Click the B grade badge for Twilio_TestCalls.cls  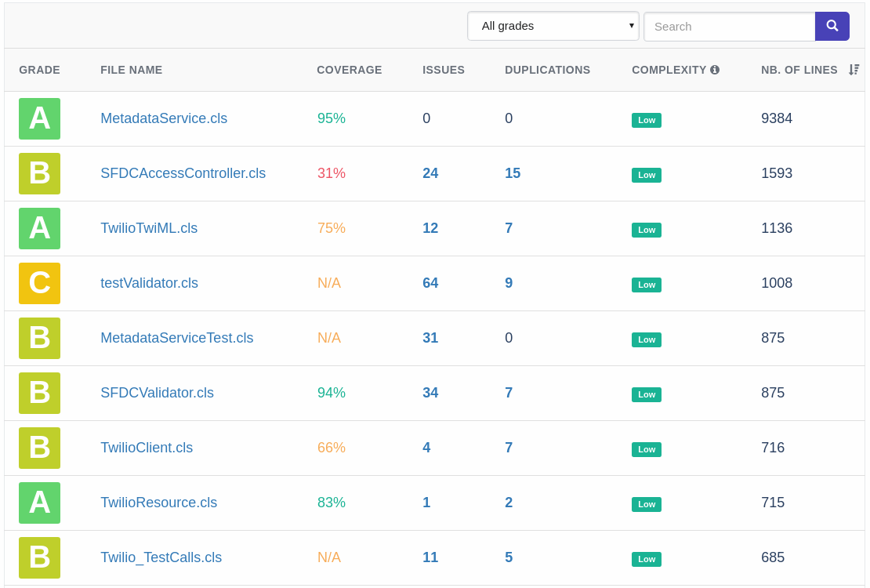click(x=39, y=558)
